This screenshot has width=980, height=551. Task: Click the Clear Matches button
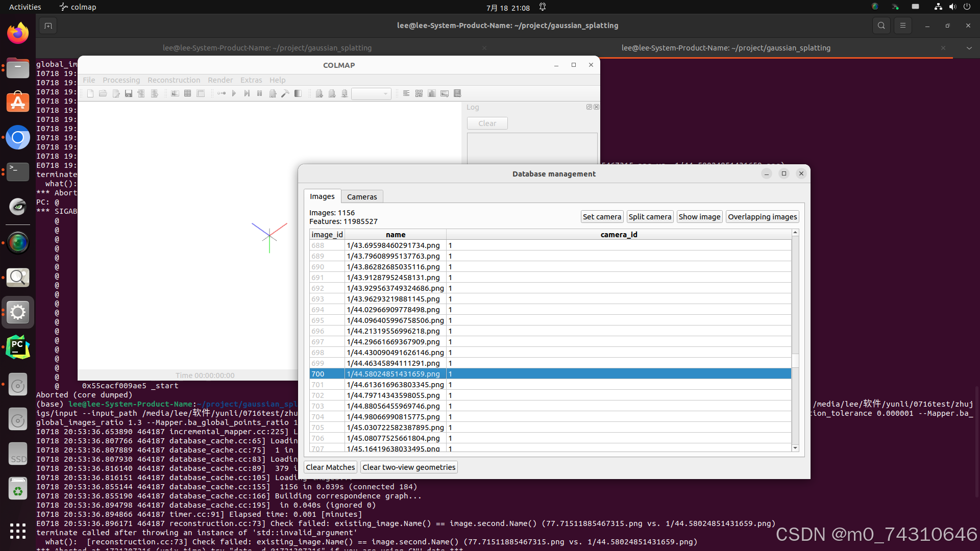pos(330,467)
